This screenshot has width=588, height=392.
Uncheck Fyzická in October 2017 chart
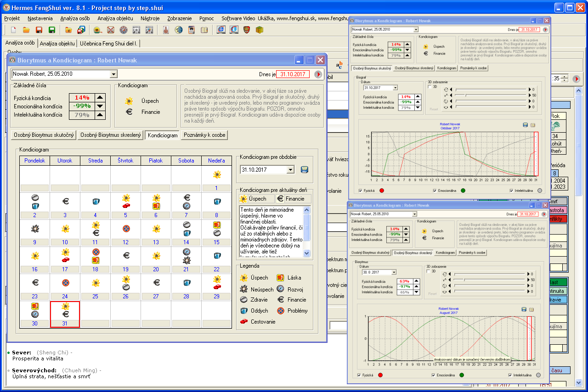point(361,190)
